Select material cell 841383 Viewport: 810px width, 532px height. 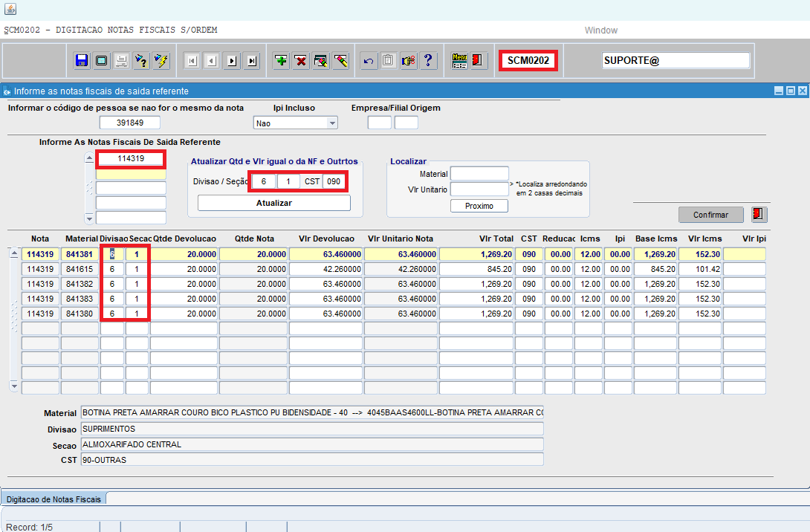pos(80,299)
